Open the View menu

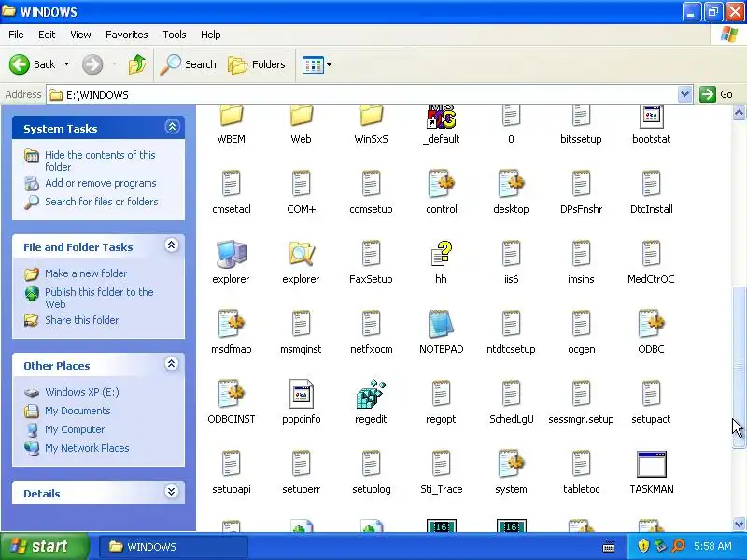tap(80, 35)
